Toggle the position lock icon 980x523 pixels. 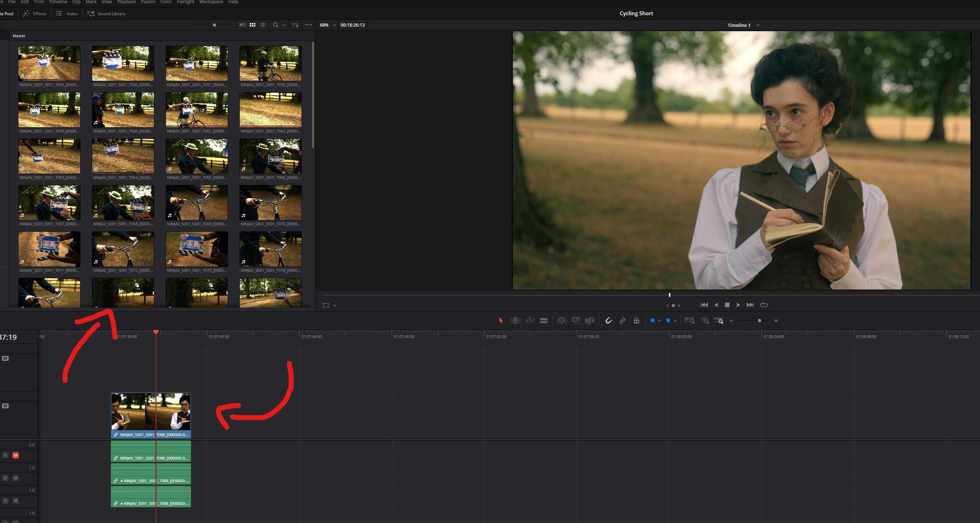pos(636,321)
